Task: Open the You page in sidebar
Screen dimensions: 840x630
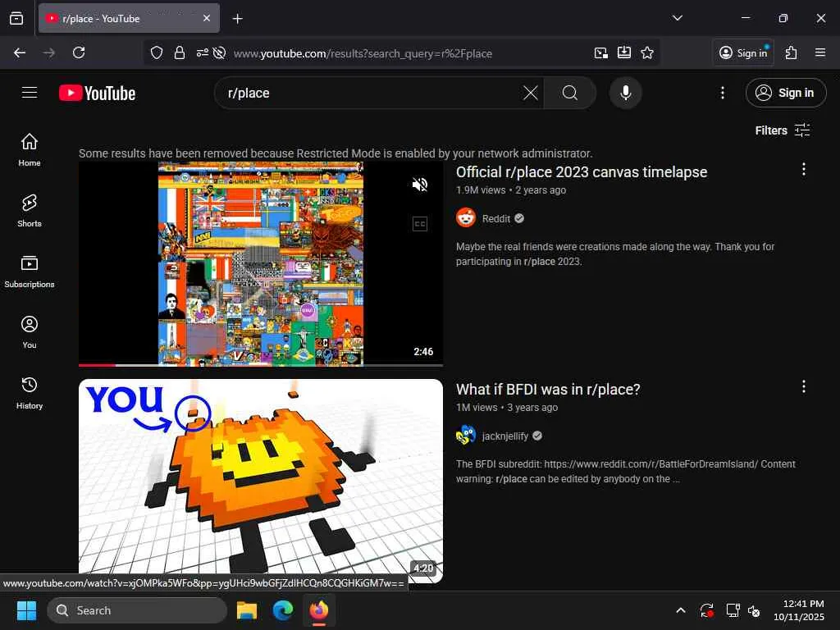Action: pos(30,332)
